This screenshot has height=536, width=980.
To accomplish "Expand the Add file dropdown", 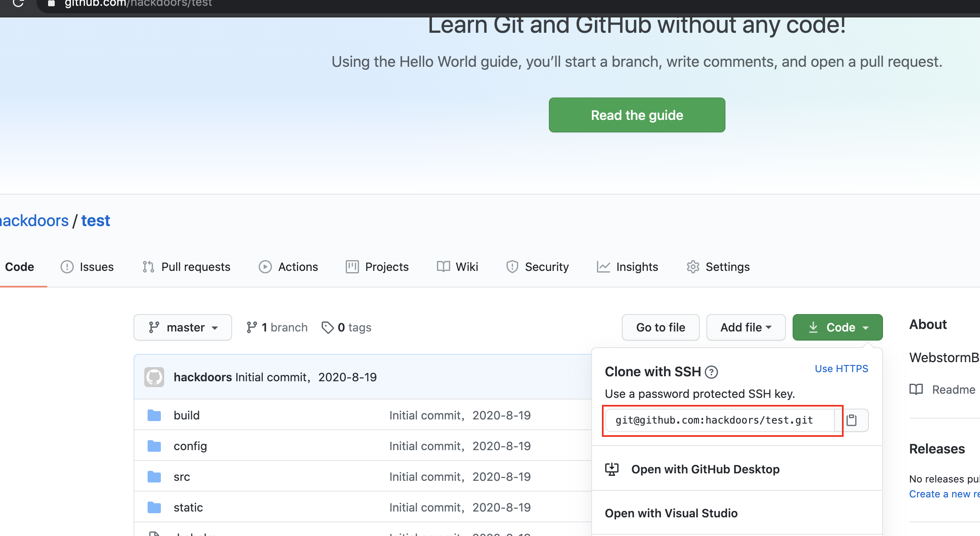I will point(746,327).
